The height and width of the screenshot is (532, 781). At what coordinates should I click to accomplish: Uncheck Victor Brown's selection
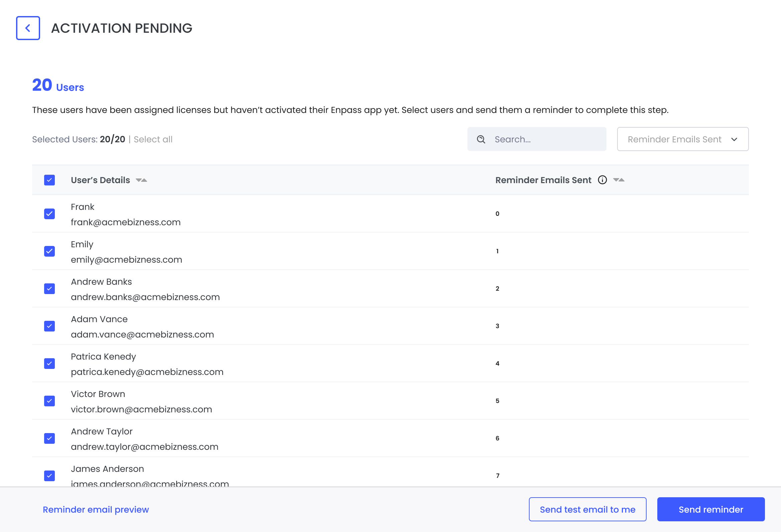tap(49, 401)
